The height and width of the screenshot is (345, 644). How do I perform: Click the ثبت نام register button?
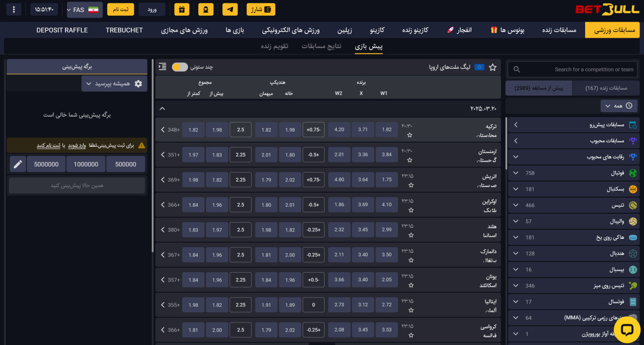(120, 10)
